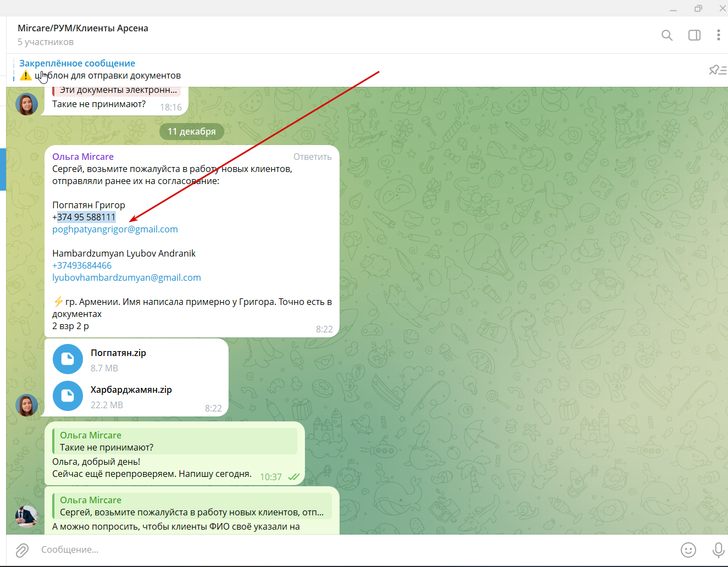The width and height of the screenshot is (728, 567).
Task: Click the Ответить reply button
Action: point(313,157)
